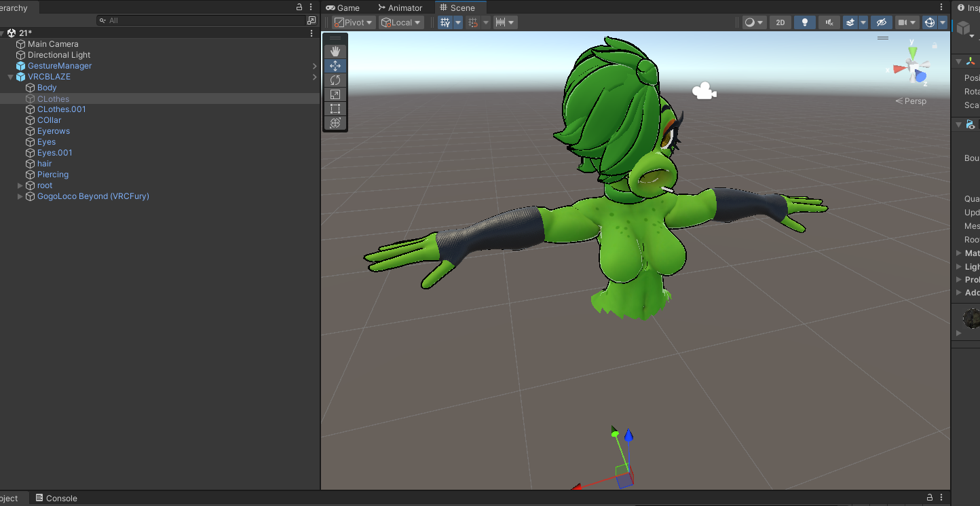This screenshot has height=506, width=980.
Task: Collapse the VRCBLAZE hierarchy object
Action: click(x=10, y=77)
